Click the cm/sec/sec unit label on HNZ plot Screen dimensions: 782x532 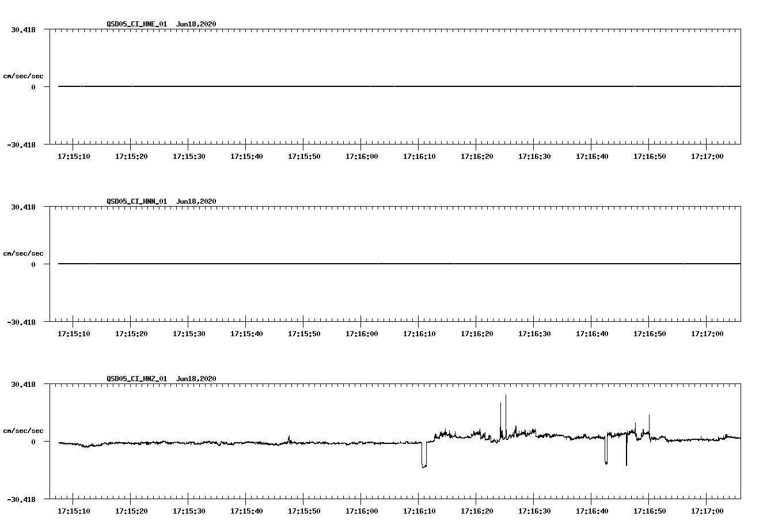click(x=23, y=431)
